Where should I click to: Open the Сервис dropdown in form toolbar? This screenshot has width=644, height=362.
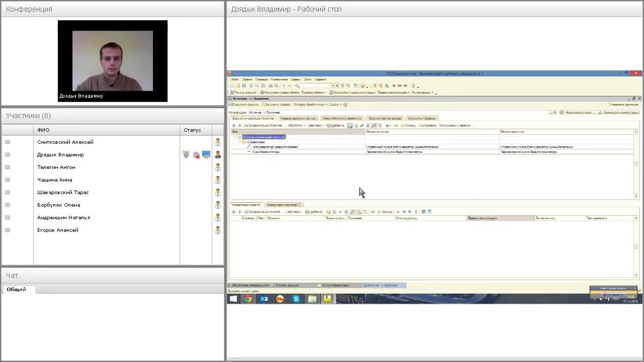tap(336, 105)
